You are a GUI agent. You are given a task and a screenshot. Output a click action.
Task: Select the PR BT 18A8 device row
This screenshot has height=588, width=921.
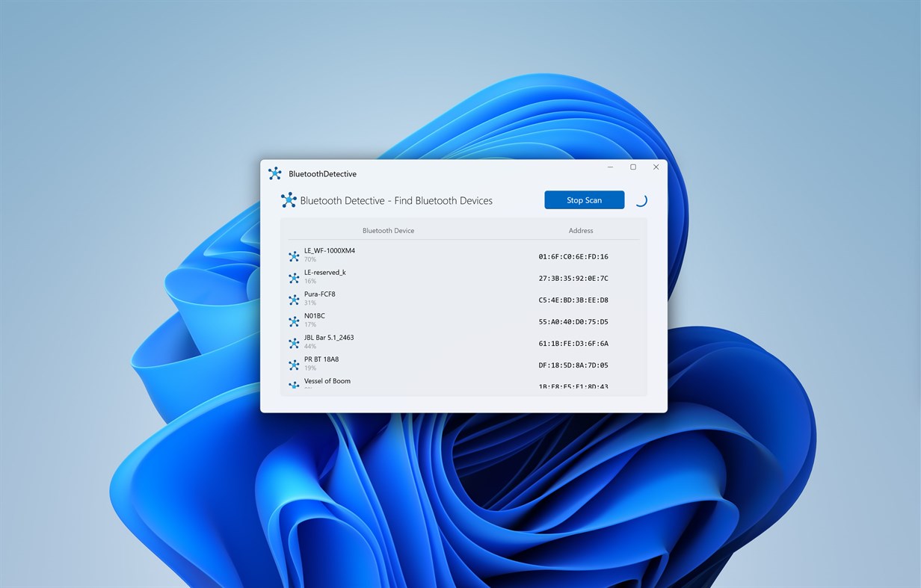coord(419,364)
